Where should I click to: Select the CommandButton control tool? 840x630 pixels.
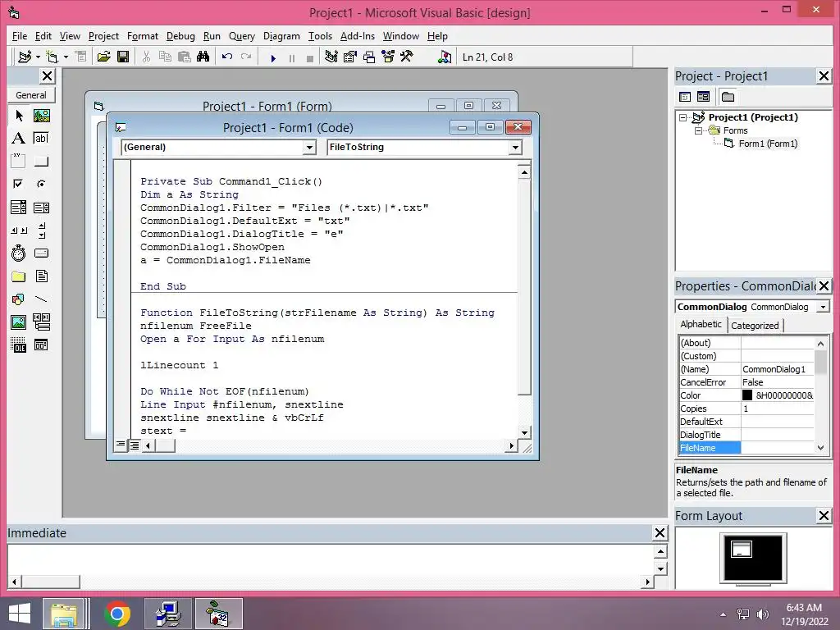(x=41, y=162)
